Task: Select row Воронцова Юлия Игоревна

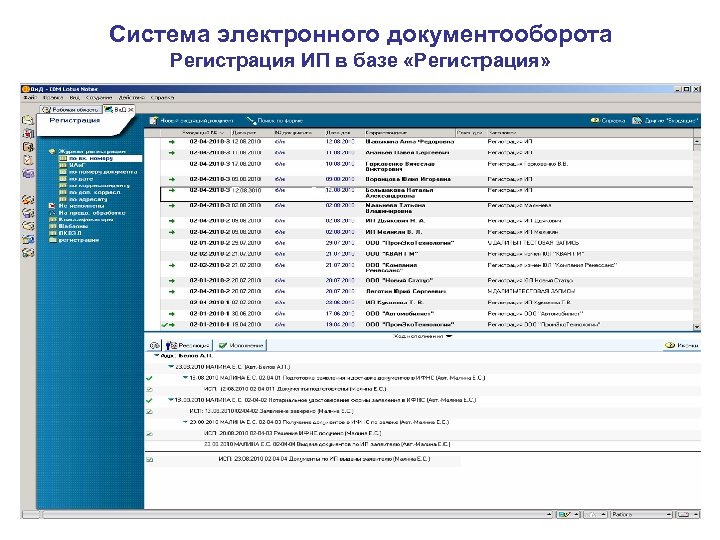Action: [426, 179]
